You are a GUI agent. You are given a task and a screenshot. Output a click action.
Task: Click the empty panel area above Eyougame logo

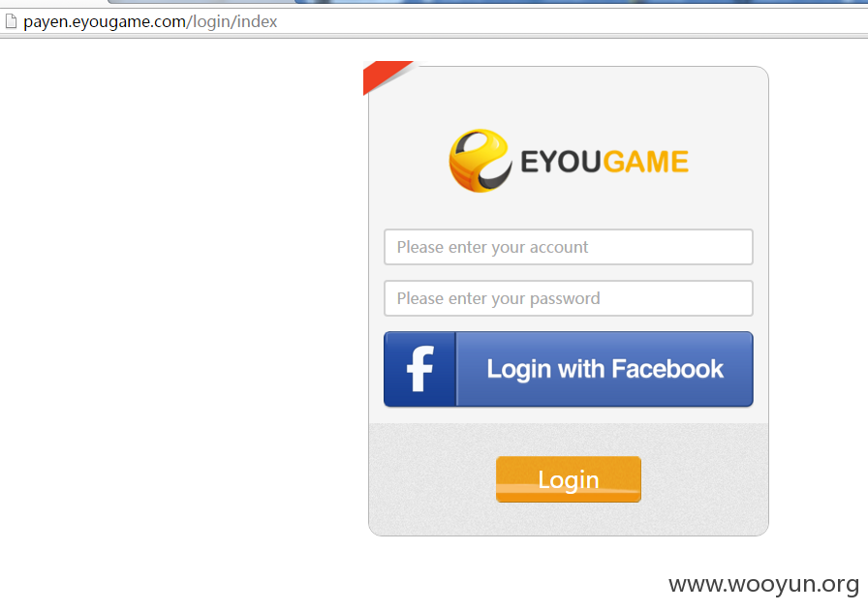click(569, 97)
